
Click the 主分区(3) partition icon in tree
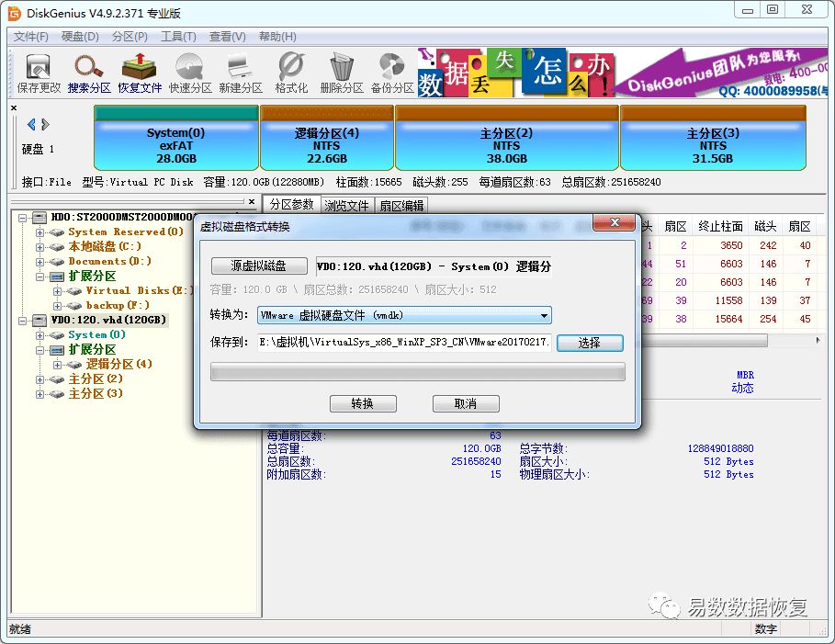click(x=57, y=394)
